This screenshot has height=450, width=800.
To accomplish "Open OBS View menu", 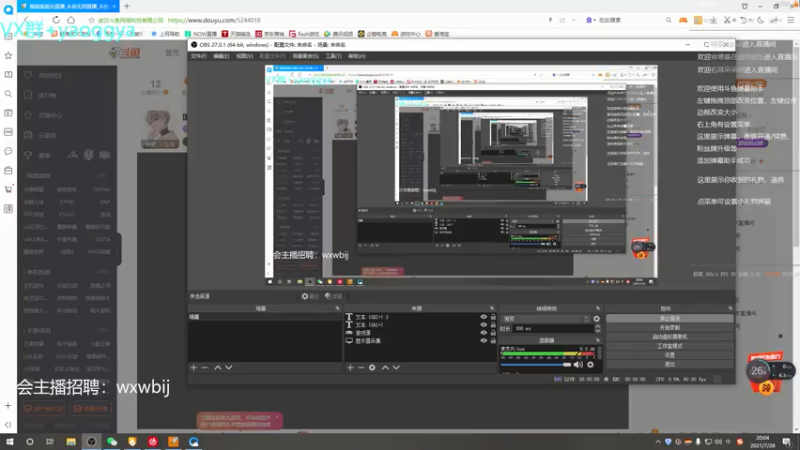I will pyautogui.click(x=244, y=56).
